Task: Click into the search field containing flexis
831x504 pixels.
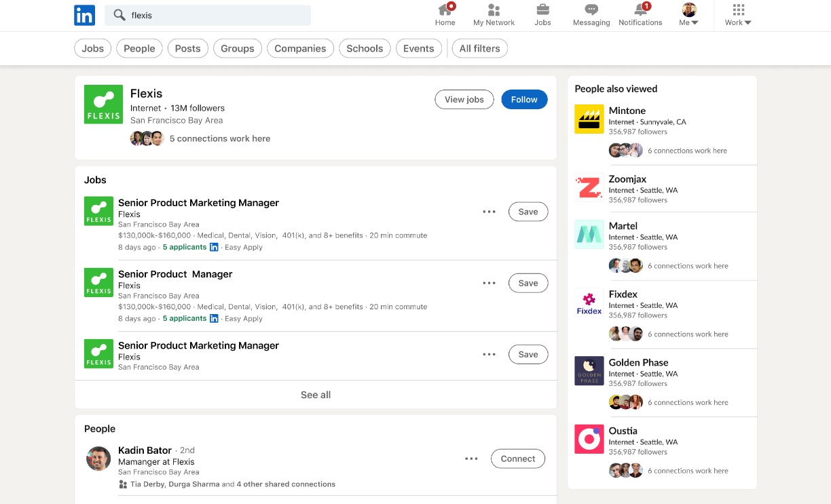Action: 208,15
